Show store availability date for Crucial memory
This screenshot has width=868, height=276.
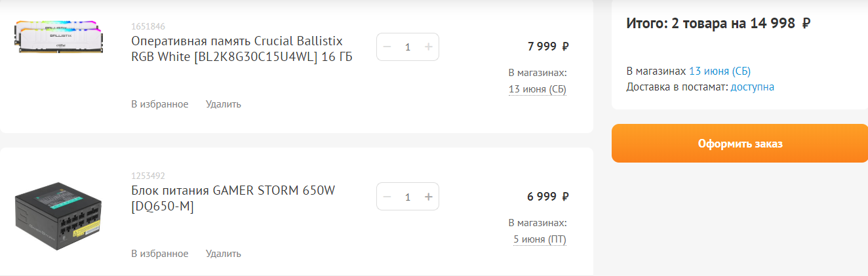pos(537,89)
